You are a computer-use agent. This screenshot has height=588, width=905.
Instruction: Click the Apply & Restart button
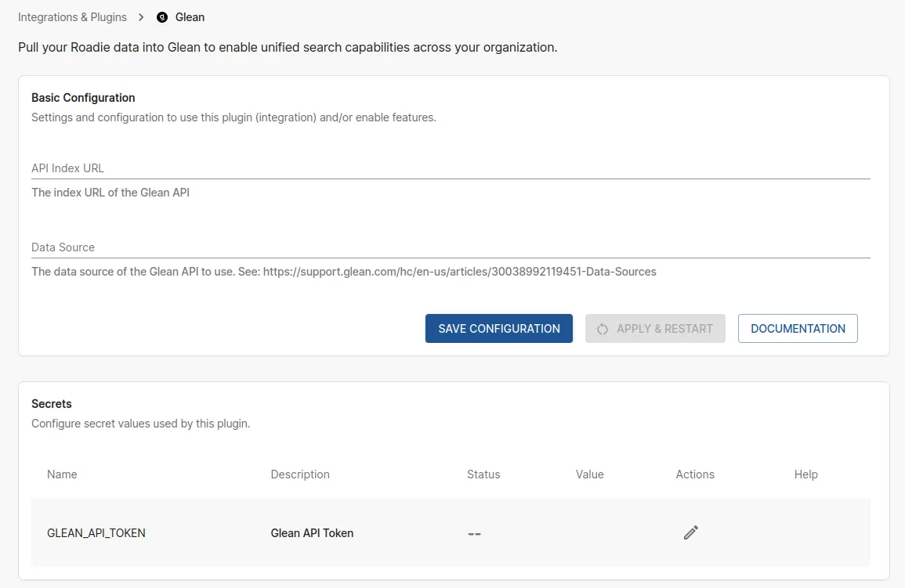pos(655,329)
